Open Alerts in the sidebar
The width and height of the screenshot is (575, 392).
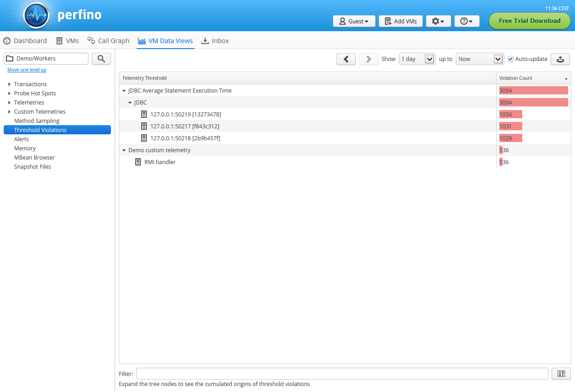(21, 139)
